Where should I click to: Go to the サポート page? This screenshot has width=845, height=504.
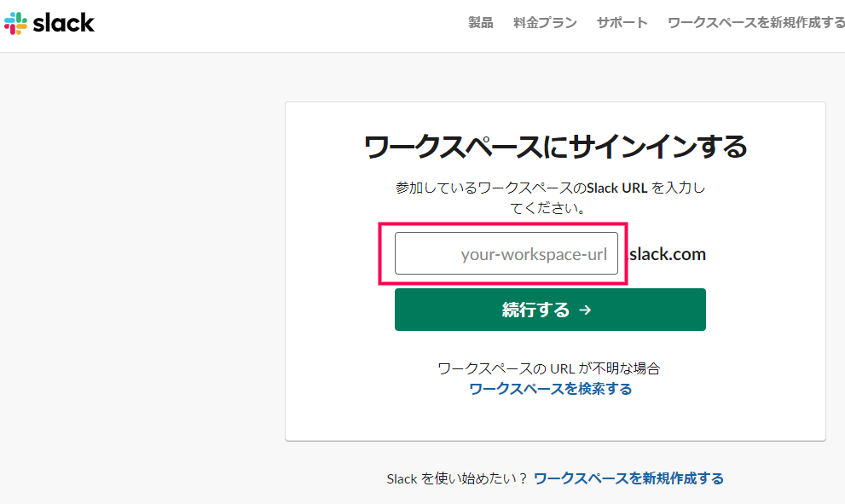pyautogui.click(x=622, y=23)
